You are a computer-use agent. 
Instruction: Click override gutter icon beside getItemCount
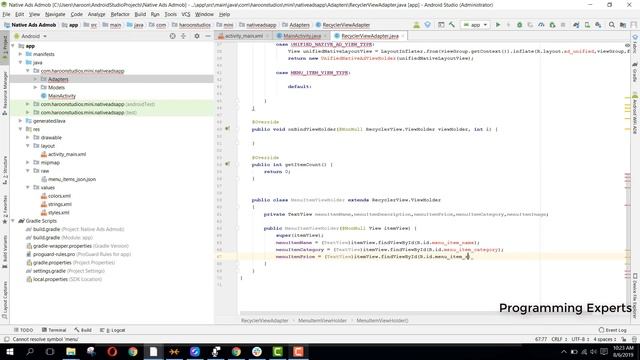[227, 164]
